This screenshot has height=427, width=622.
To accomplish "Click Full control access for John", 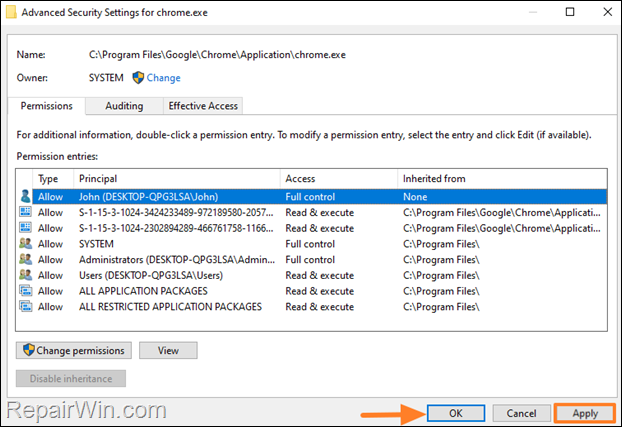I will click(x=310, y=197).
